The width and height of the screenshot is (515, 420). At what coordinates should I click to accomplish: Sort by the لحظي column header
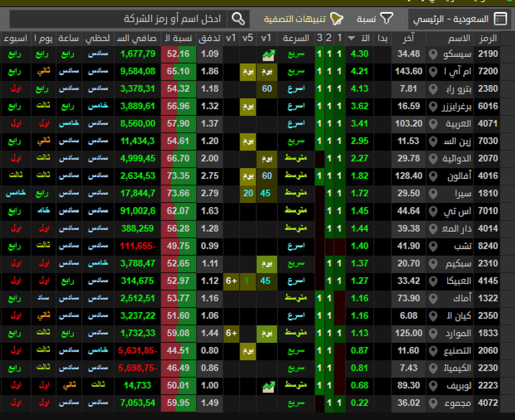point(97,38)
